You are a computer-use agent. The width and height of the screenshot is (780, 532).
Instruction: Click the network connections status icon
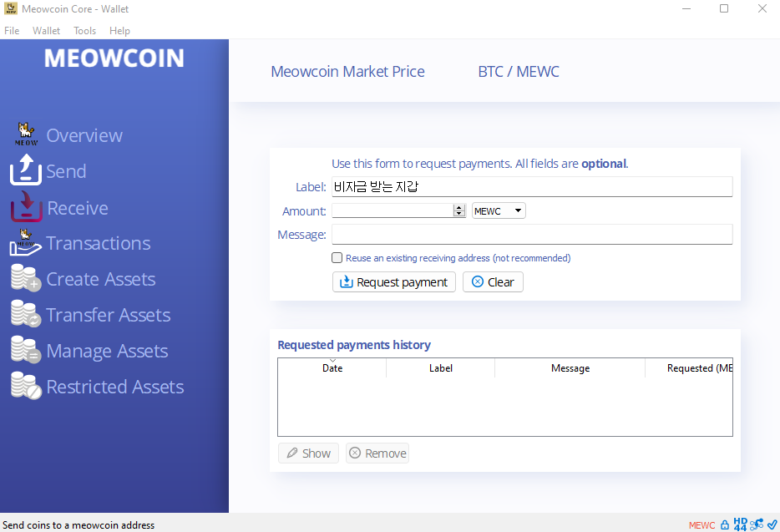pos(757,524)
